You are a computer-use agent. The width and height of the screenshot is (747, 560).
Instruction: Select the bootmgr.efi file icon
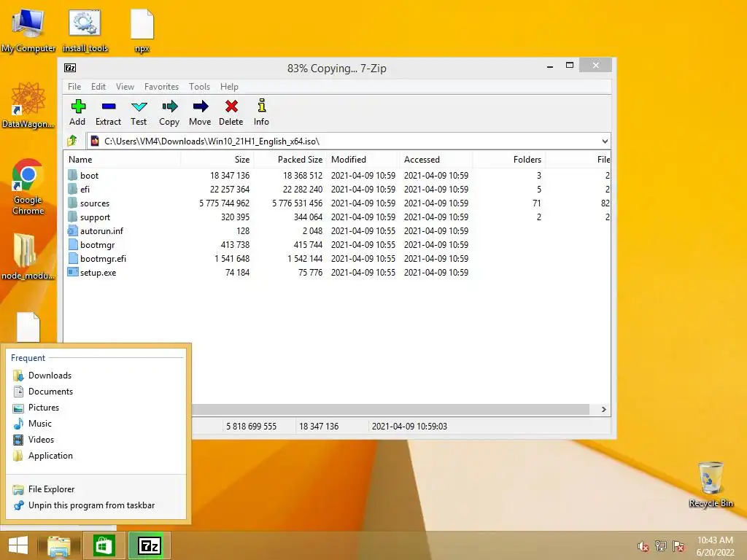click(x=73, y=259)
